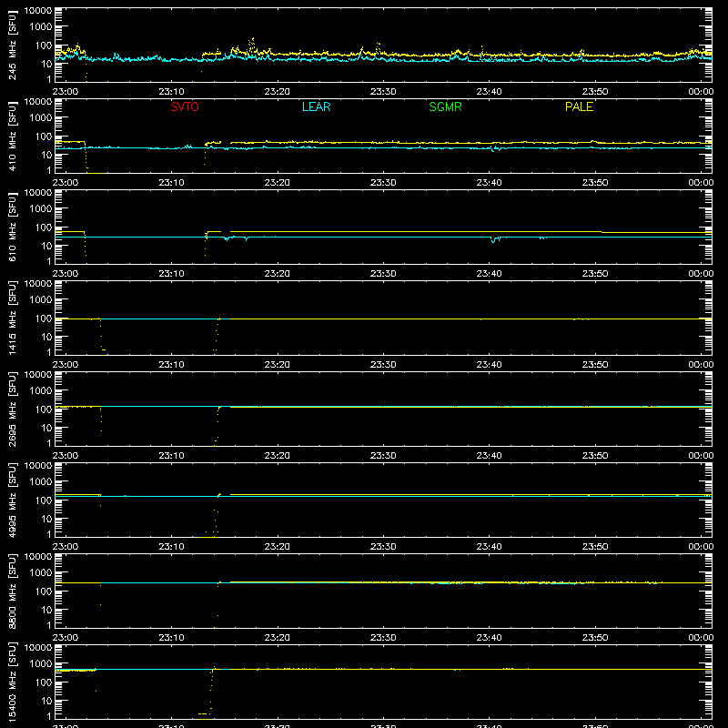The width and height of the screenshot is (728, 728).
Task: Click the yellow PALE station label
Action: (579, 106)
